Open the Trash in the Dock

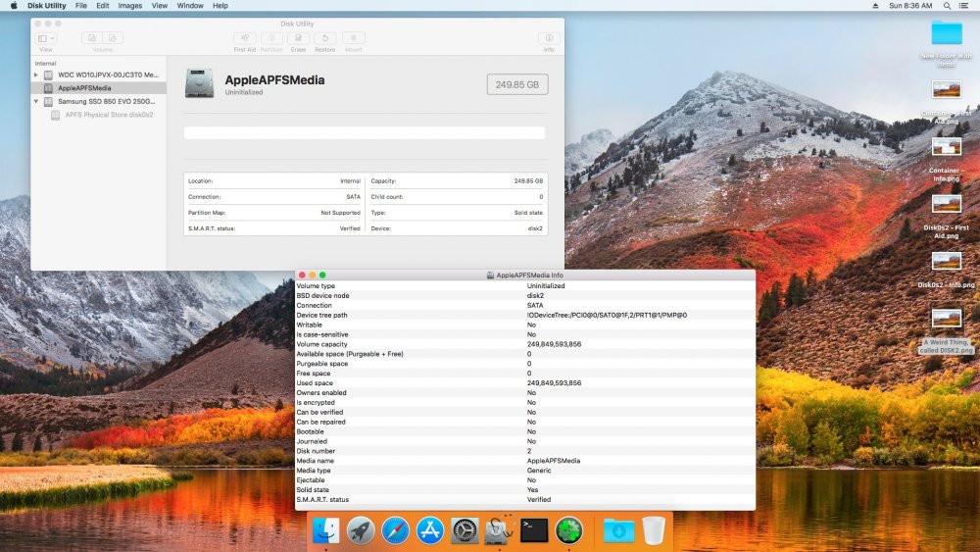(654, 530)
